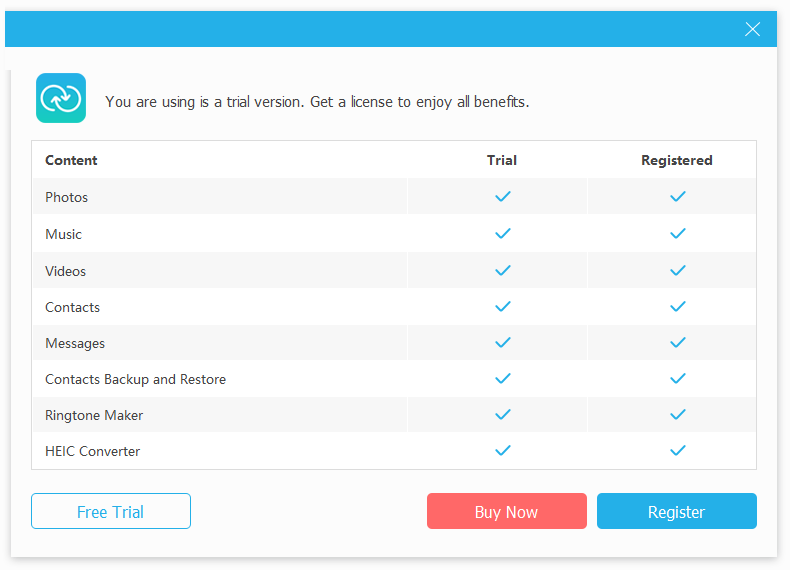Click the Ringtone Maker row label
Viewport: 790px width, 570px height.
(94, 415)
